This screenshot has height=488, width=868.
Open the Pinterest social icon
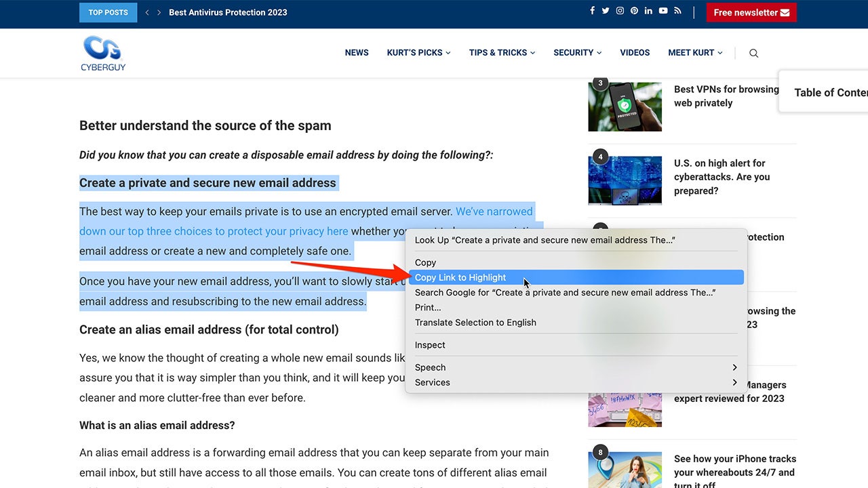[x=634, y=11]
